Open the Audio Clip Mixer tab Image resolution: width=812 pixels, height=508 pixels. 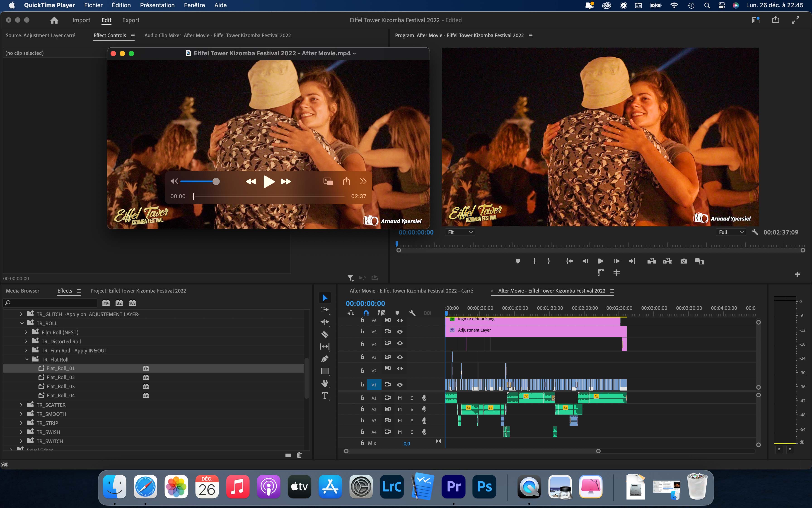click(x=217, y=35)
